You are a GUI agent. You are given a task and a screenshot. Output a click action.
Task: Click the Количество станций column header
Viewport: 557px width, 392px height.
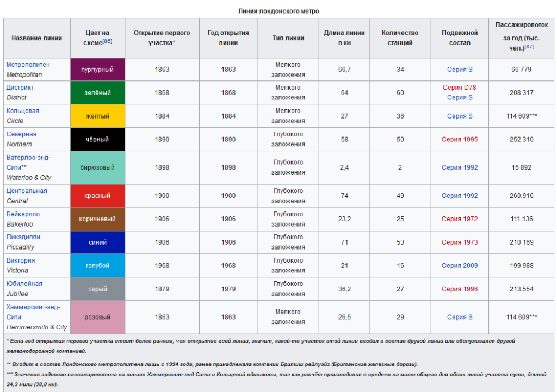[x=400, y=38]
